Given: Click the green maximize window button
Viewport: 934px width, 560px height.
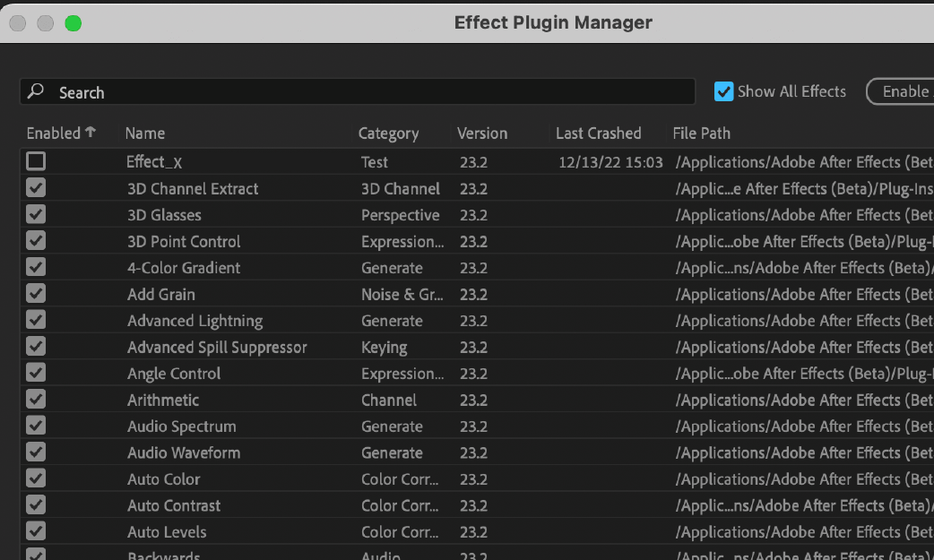Looking at the screenshot, I should click(73, 23).
